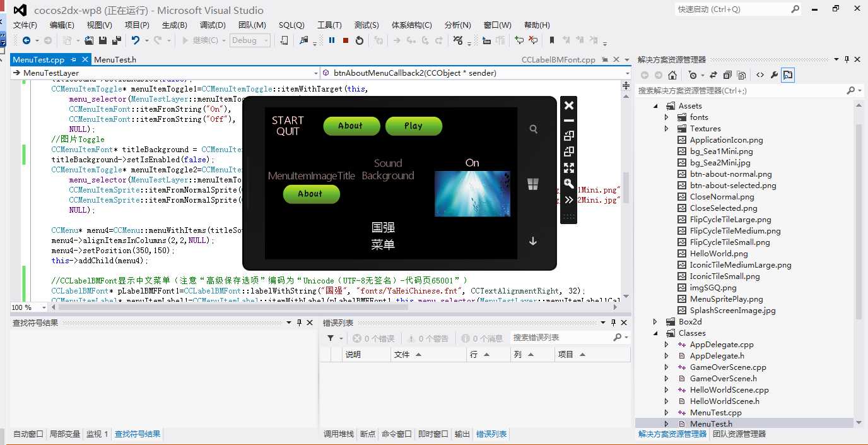The height and width of the screenshot is (445, 868).
Task: Click the emulator fit to screen icon
Action: [x=569, y=167]
